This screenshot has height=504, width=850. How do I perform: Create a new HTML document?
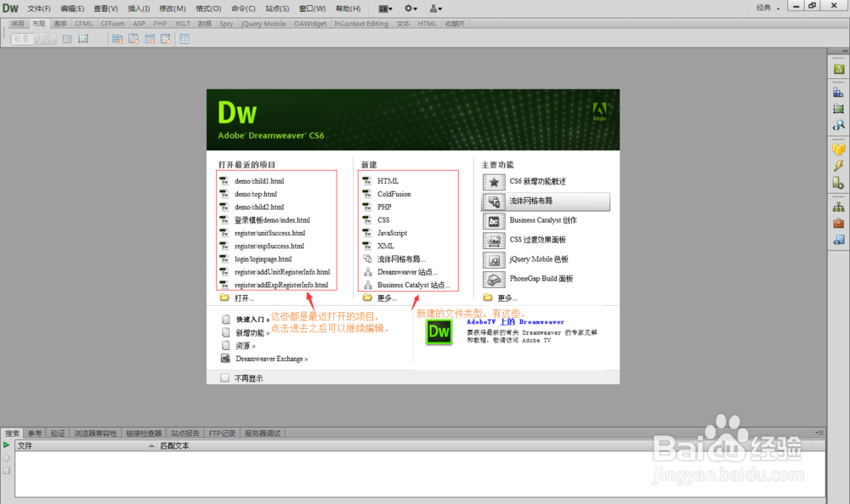[388, 181]
